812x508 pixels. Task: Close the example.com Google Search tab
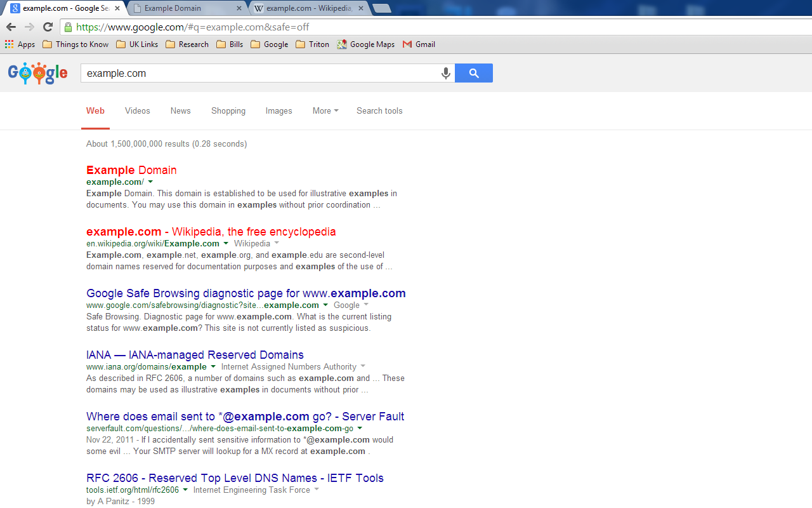[117, 8]
